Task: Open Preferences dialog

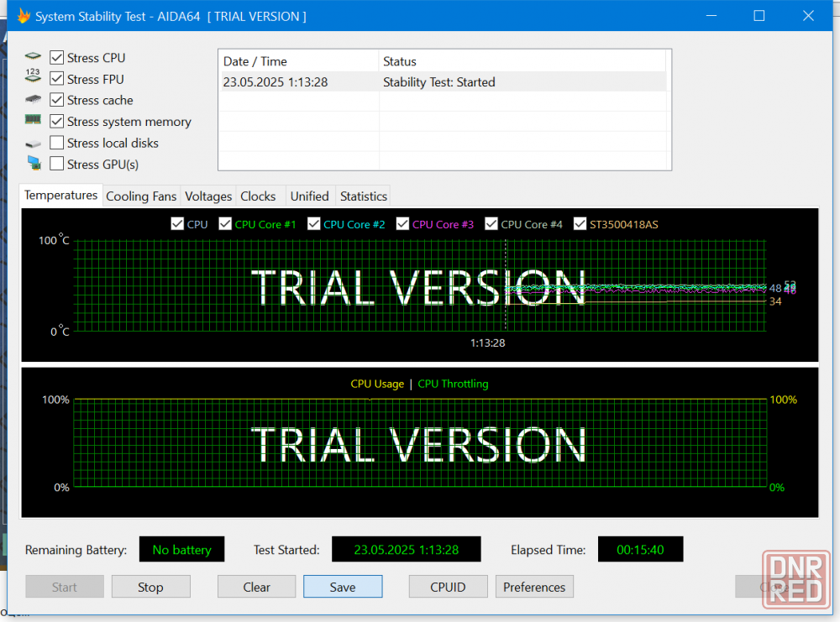Action: coord(534,587)
